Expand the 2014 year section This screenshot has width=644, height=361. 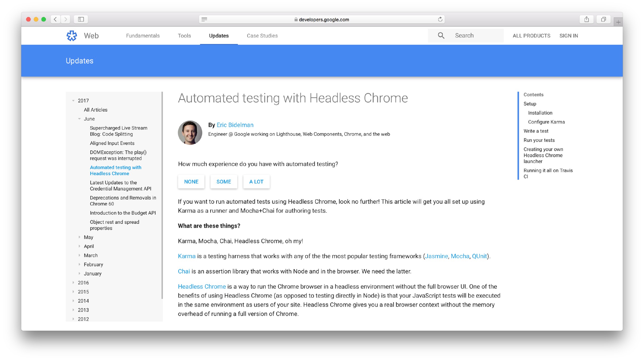[73, 301]
